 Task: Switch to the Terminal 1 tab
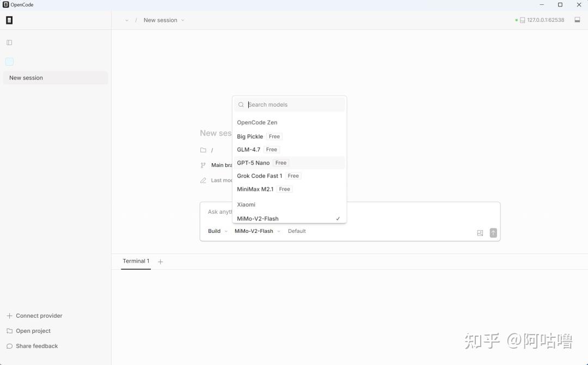point(136,261)
